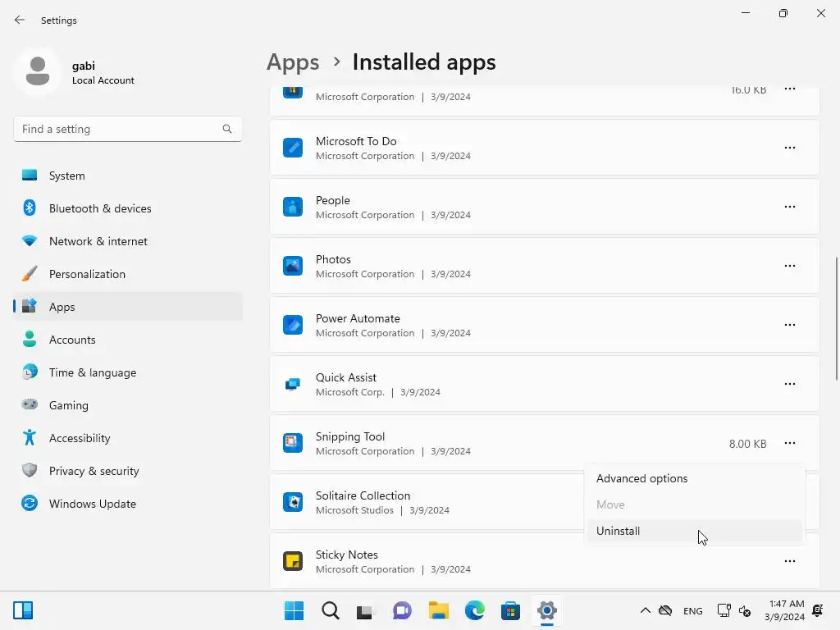This screenshot has height=630, width=840.
Task: Open more options for Quick Assist
Action: coord(790,384)
